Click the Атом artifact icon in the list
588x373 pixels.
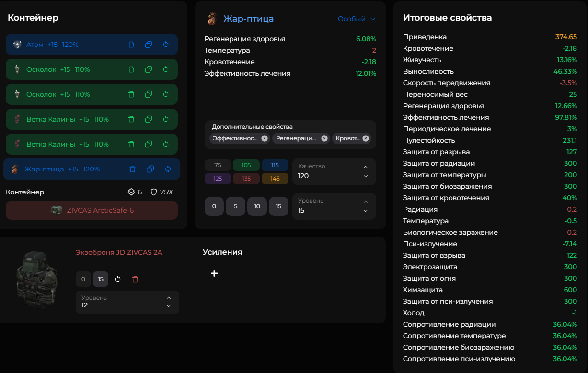[17, 45]
